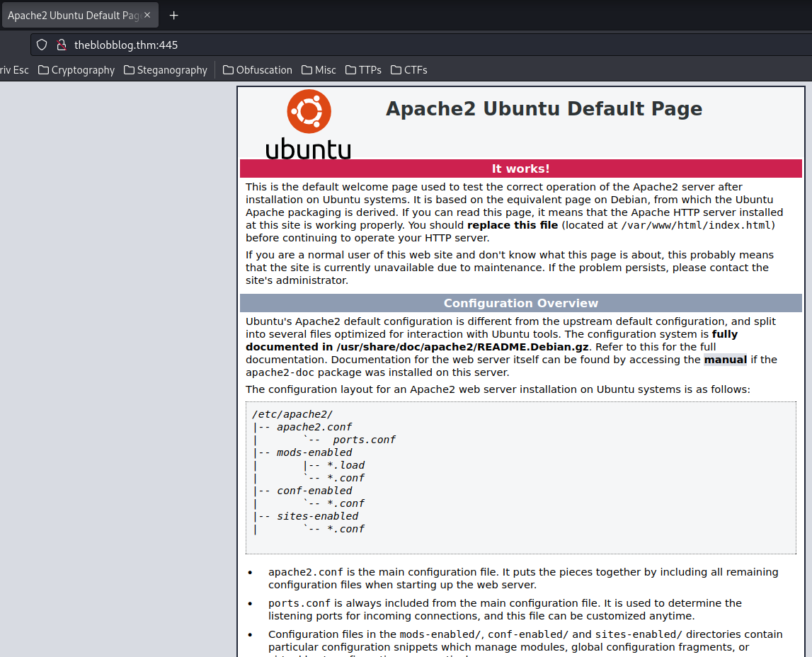Click the *.load entry in config tree
The image size is (812, 657).
point(346,465)
